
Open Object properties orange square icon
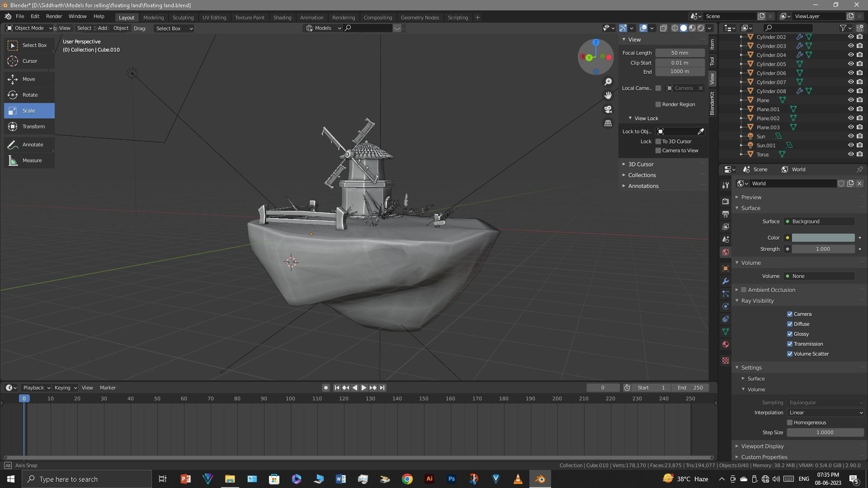pos(726,268)
